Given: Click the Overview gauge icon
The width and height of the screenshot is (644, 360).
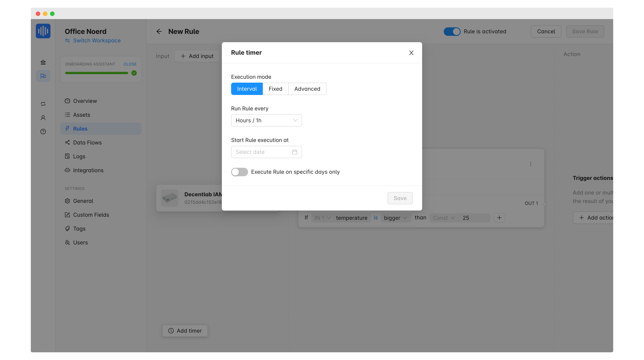Looking at the screenshot, I should tap(67, 101).
